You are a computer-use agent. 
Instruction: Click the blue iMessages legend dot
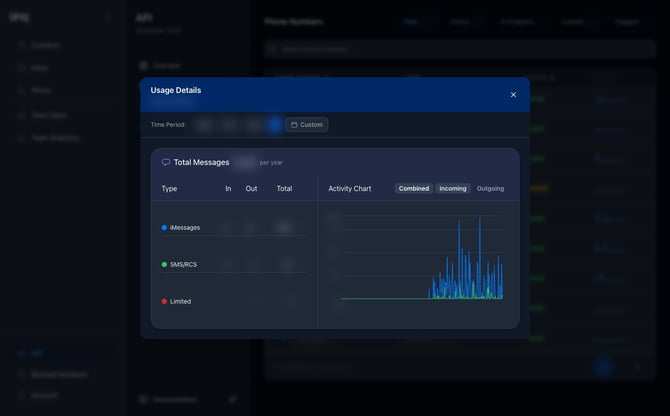164,227
